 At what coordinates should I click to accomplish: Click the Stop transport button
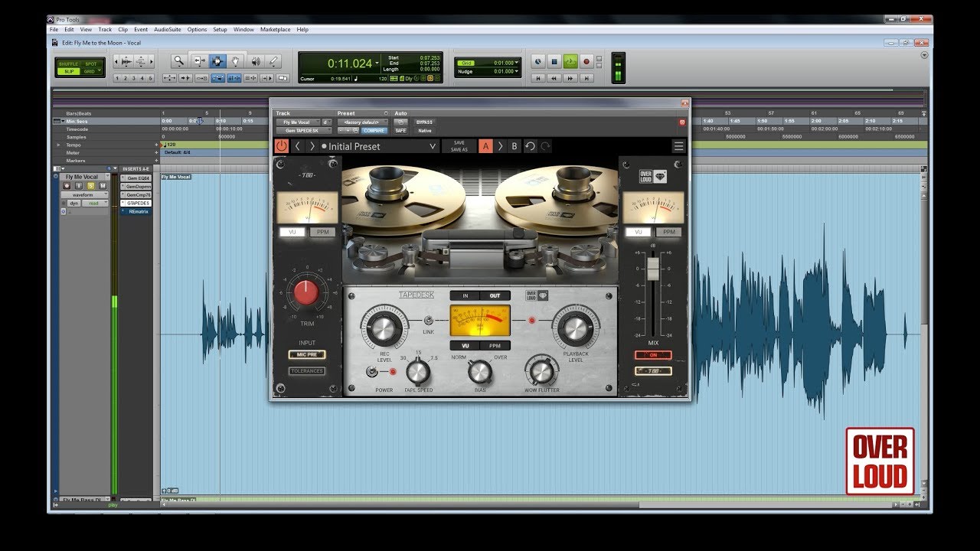click(554, 61)
